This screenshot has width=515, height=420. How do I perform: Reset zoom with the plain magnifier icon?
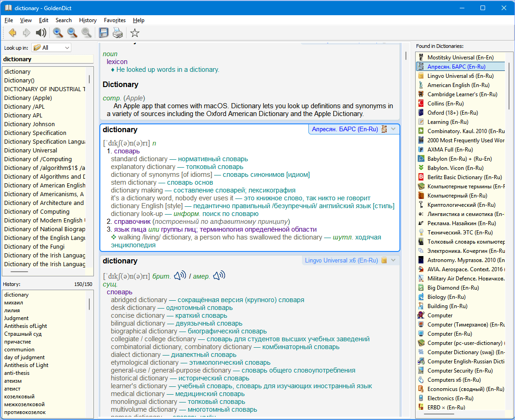(x=87, y=33)
